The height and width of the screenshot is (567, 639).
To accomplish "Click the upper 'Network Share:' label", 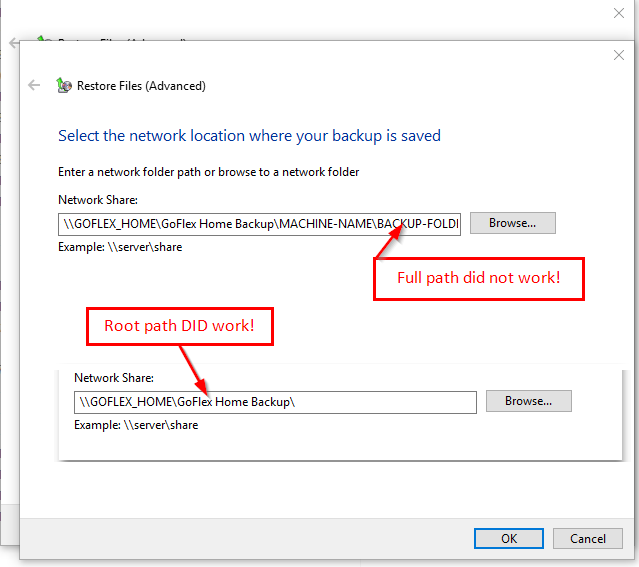I will (98, 200).
